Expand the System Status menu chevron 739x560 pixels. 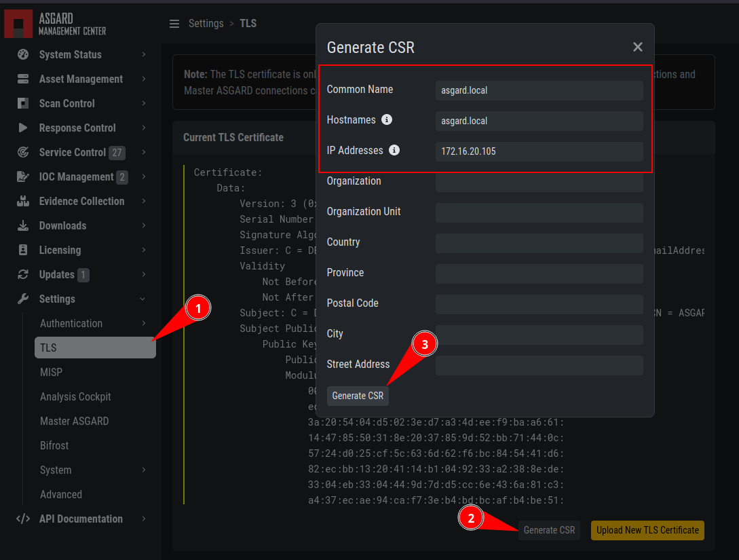click(x=144, y=54)
